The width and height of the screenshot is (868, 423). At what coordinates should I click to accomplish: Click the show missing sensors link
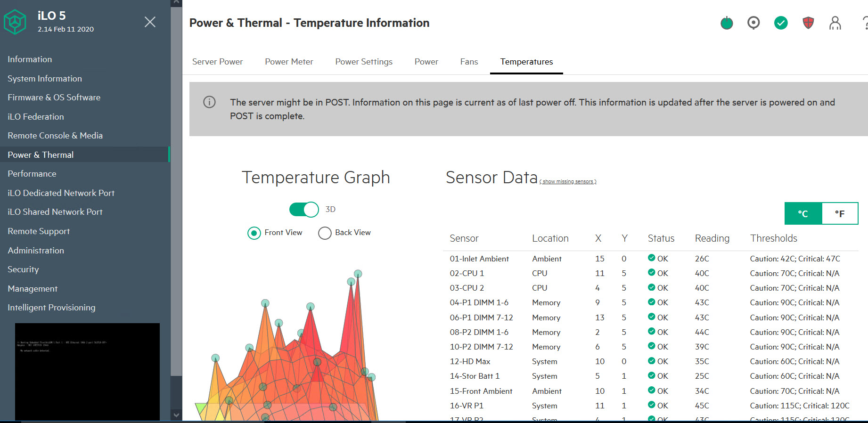(x=568, y=181)
